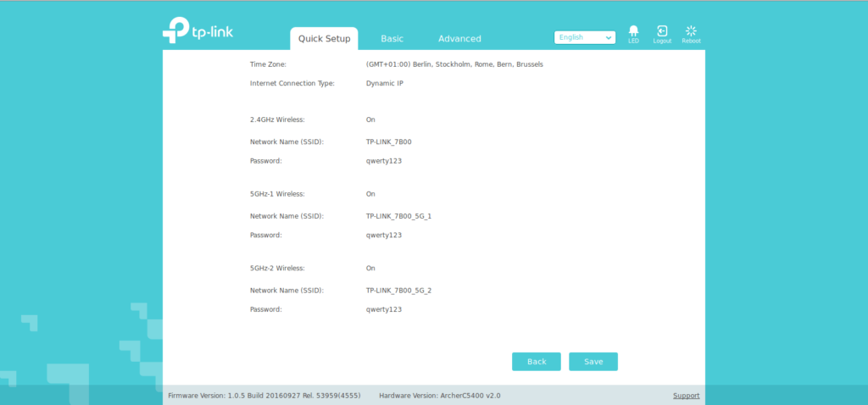
Task: Click the 5GHz-2 Wireless On status
Action: [370, 269]
